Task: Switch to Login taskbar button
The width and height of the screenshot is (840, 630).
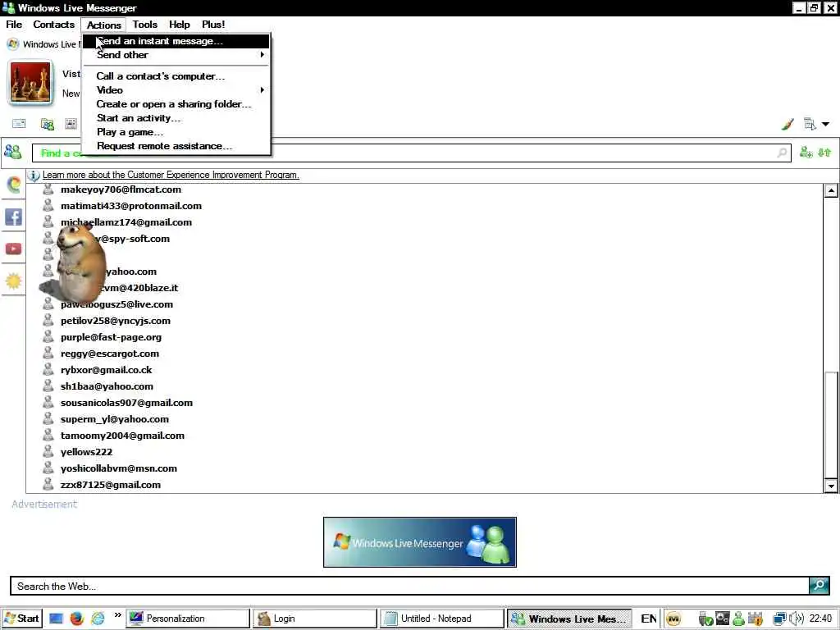Action: tap(314, 619)
